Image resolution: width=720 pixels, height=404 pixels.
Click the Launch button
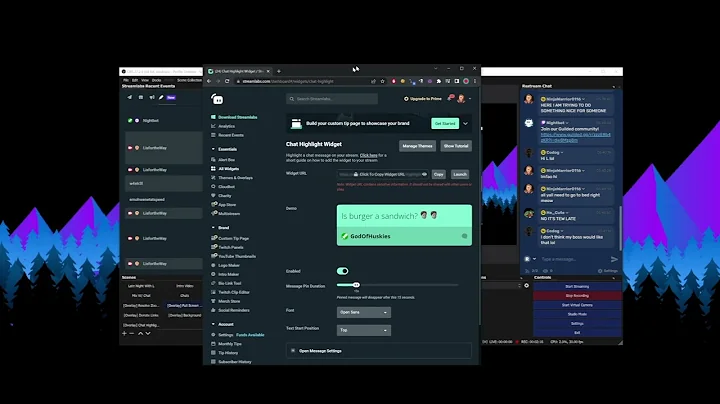click(x=460, y=174)
